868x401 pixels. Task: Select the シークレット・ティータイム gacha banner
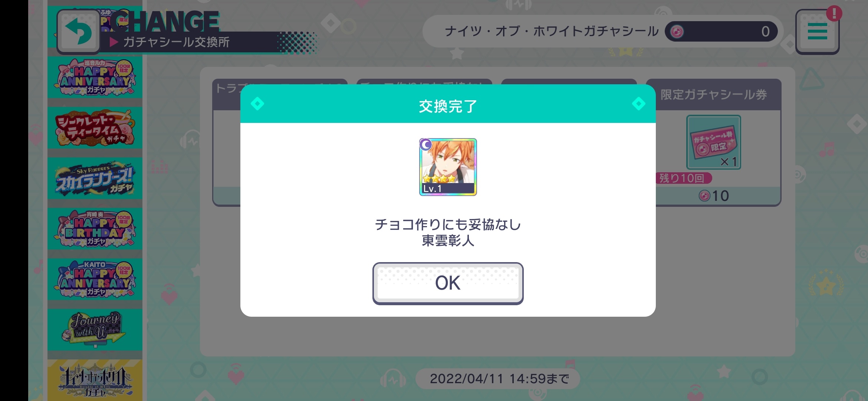click(x=95, y=128)
